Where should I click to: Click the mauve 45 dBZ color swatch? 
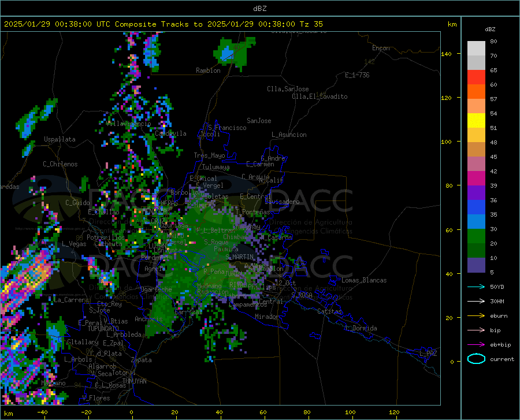(476, 164)
